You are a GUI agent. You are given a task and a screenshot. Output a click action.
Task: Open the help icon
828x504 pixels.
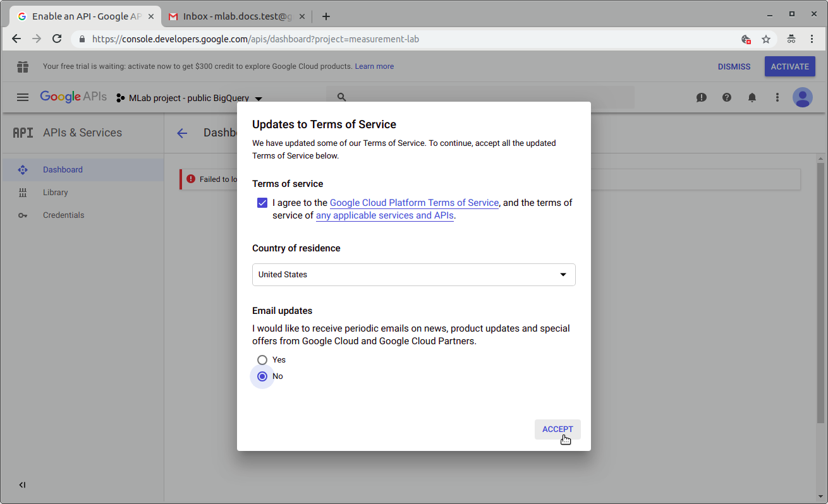(x=727, y=97)
